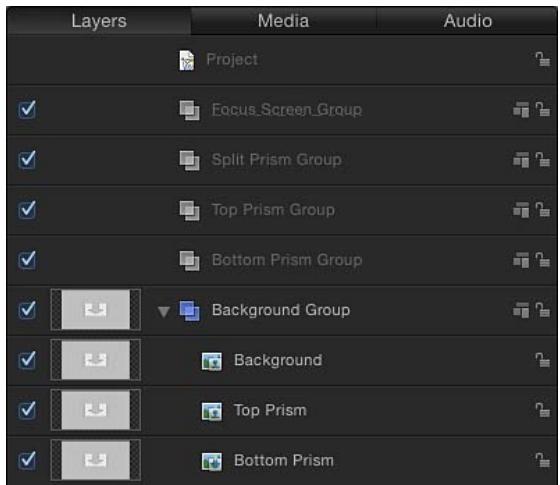The height and width of the screenshot is (485, 560).
Task: Lock the Top Prism image layer
Action: [542, 410]
